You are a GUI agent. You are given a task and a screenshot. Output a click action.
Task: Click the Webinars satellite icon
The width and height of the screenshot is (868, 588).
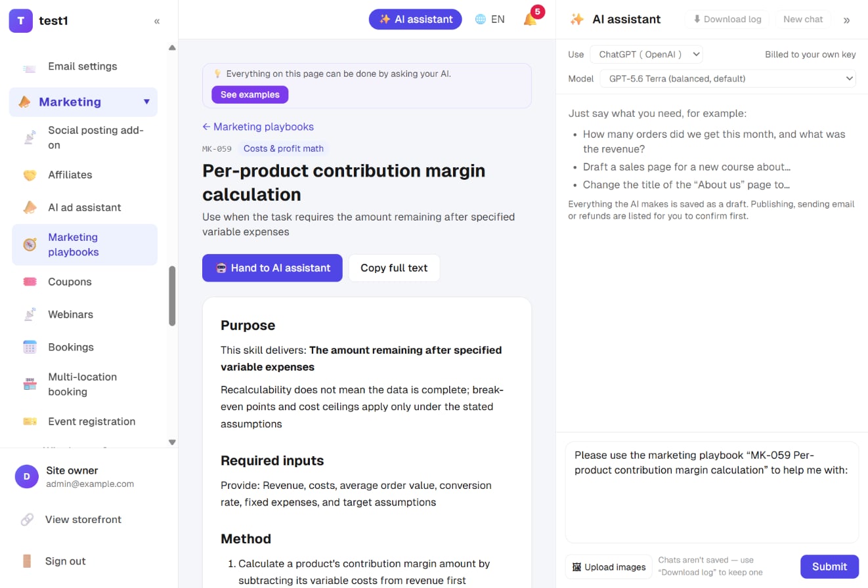tap(30, 314)
